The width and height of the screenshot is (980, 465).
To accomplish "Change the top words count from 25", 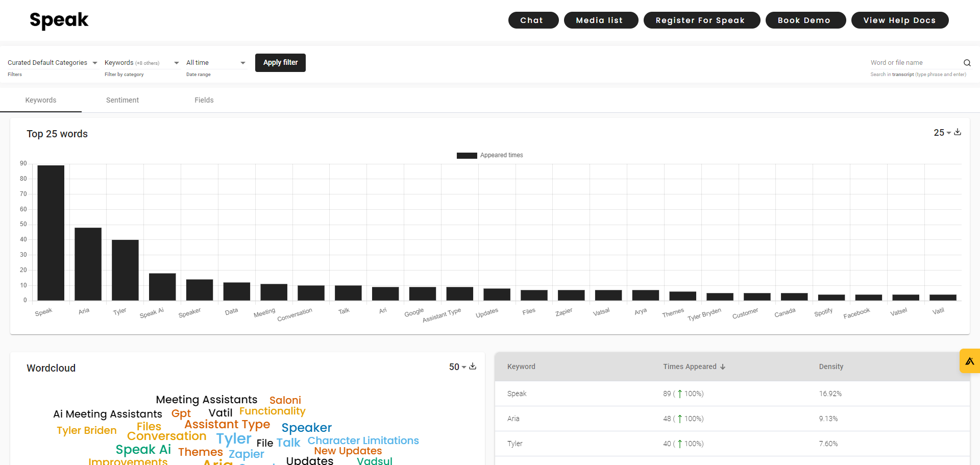I will (942, 133).
